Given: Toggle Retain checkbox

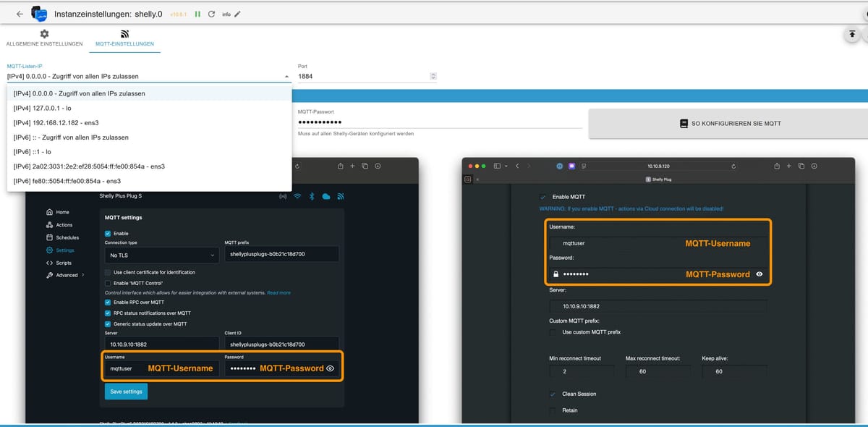Looking at the screenshot, I should (x=554, y=410).
